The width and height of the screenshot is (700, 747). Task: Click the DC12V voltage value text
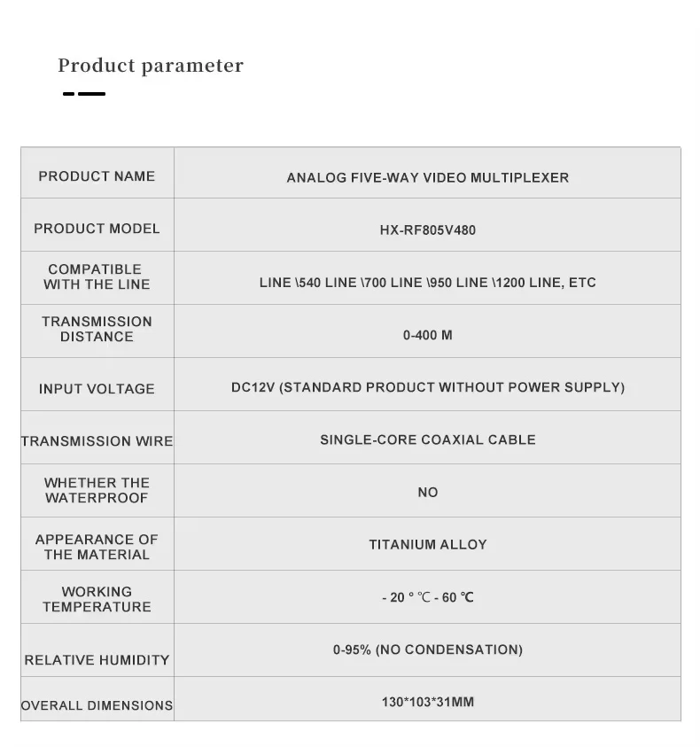pos(427,387)
